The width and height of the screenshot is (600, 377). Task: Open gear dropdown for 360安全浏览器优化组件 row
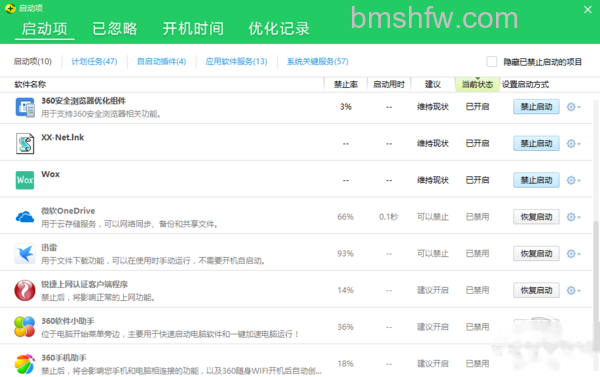[x=573, y=107]
